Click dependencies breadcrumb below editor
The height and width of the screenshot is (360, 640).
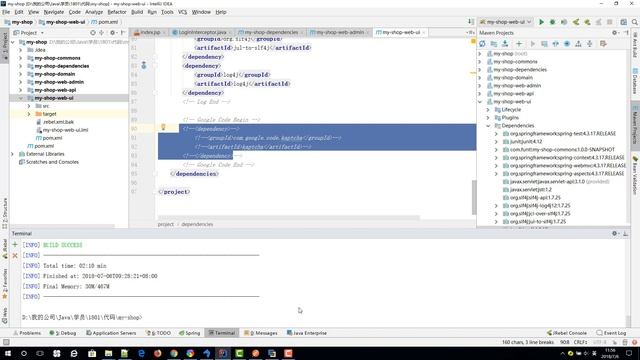click(x=197, y=224)
